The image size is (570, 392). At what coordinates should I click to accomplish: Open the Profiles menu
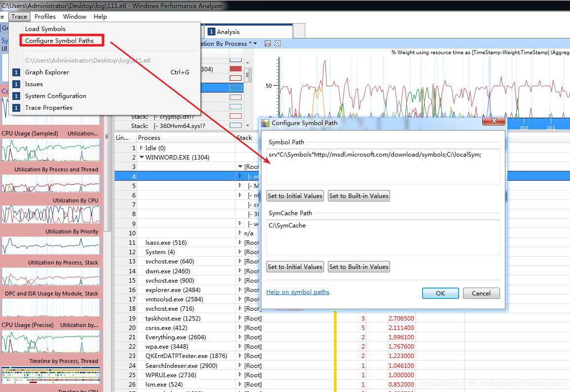click(45, 17)
